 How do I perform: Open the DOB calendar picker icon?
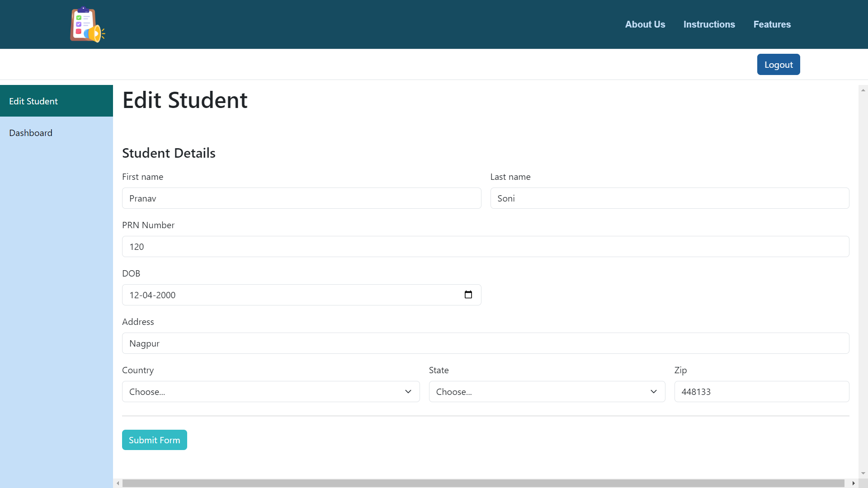pyautogui.click(x=468, y=295)
